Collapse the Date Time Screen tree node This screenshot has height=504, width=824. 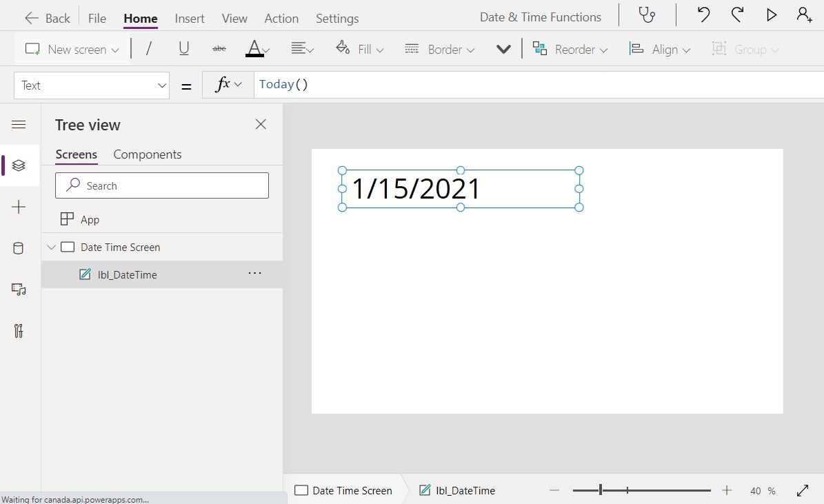[x=50, y=247]
